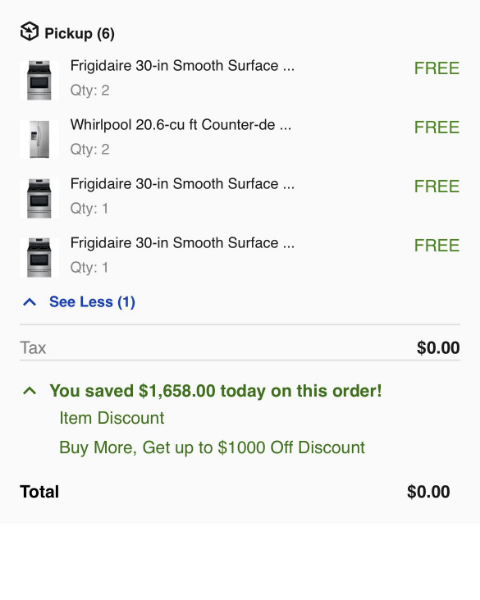Collapse the list with See Less chevron
The image size is (480, 600).
coord(29,302)
